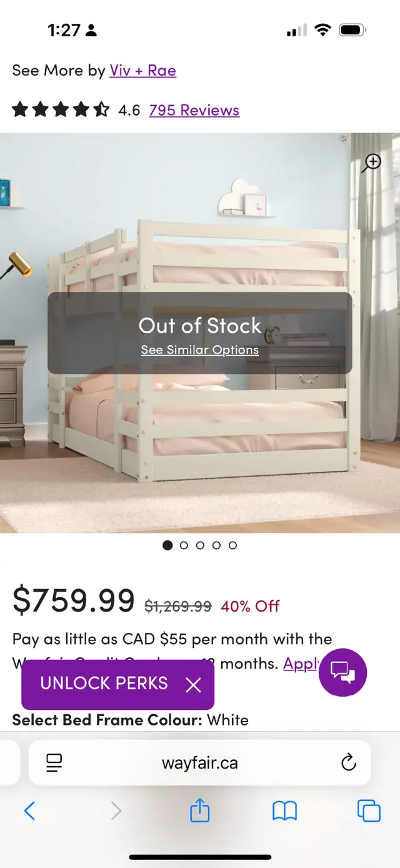Go back with Safari back arrow

coord(29,811)
